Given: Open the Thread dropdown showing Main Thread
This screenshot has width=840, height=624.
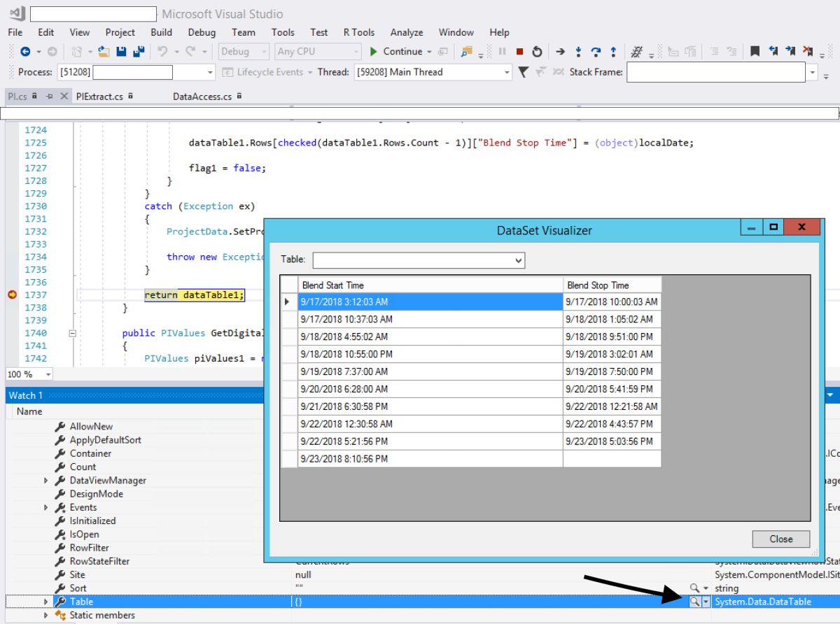Looking at the screenshot, I should pos(507,72).
